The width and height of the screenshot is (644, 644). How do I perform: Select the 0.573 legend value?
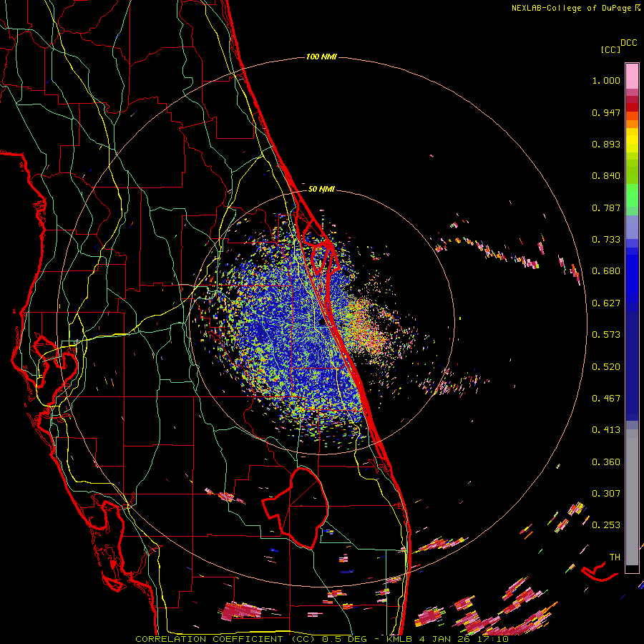[x=606, y=335]
